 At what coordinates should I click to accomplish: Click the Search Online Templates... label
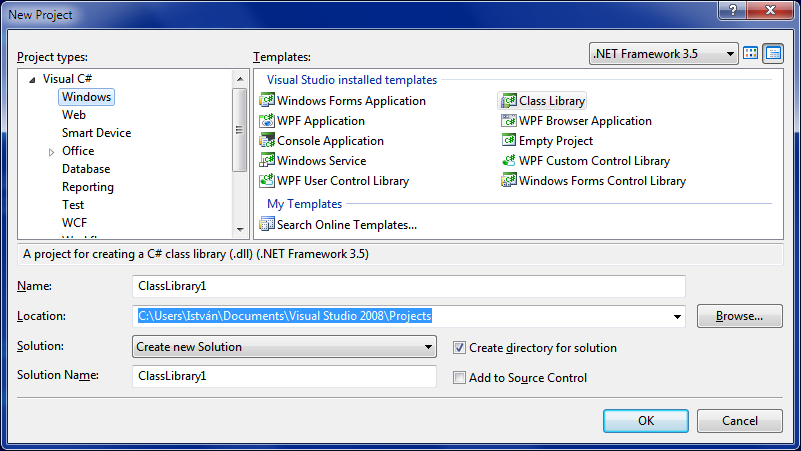click(347, 225)
